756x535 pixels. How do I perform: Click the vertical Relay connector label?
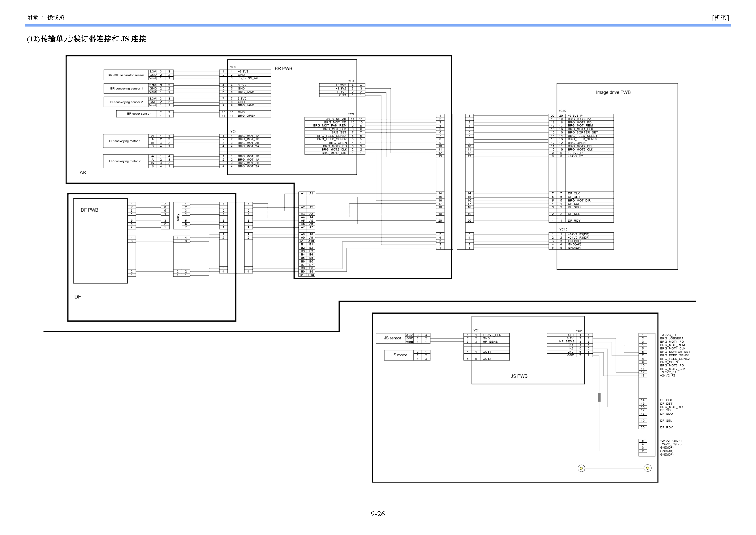[178, 218]
